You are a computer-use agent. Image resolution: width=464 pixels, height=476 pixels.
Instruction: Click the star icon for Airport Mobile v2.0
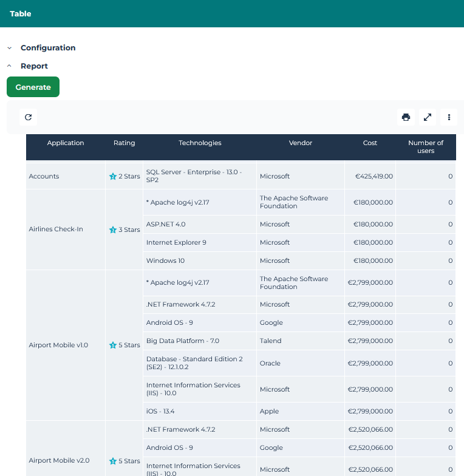point(112,461)
